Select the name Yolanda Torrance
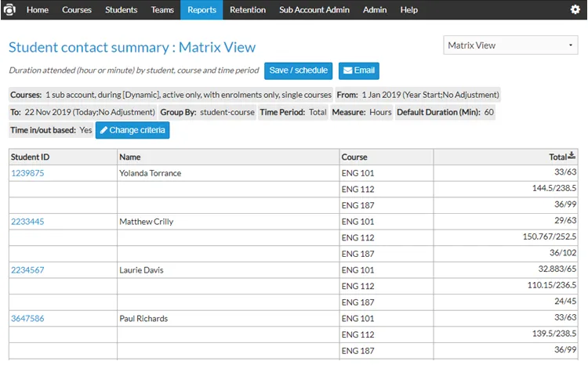The width and height of the screenshot is (588, 365). [x=151, y=173]
